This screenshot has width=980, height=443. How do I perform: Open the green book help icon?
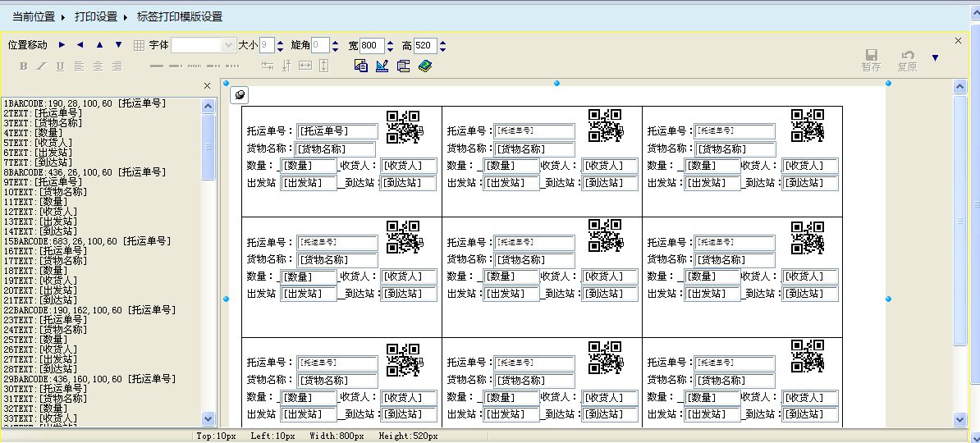tap(425, 66)
